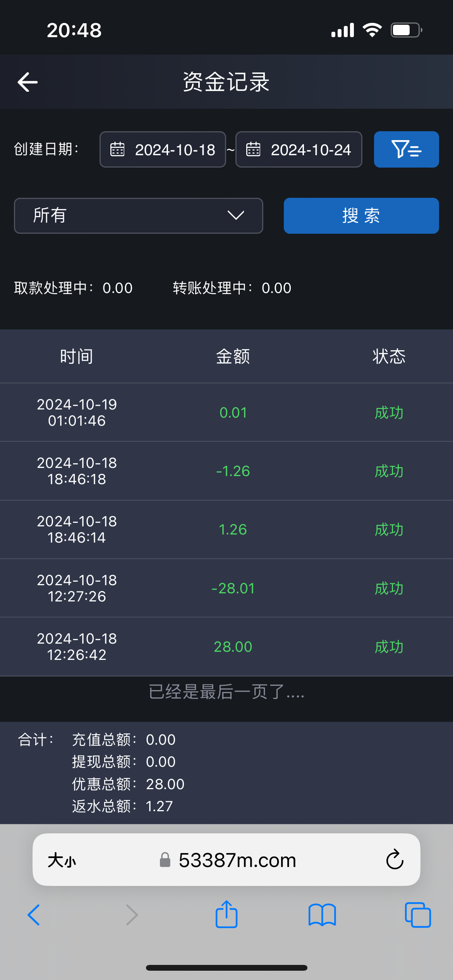The width and height of the screenshot is (453, 980).
Task: Expand the 所有 type dropdown
Action: point(138,216)
